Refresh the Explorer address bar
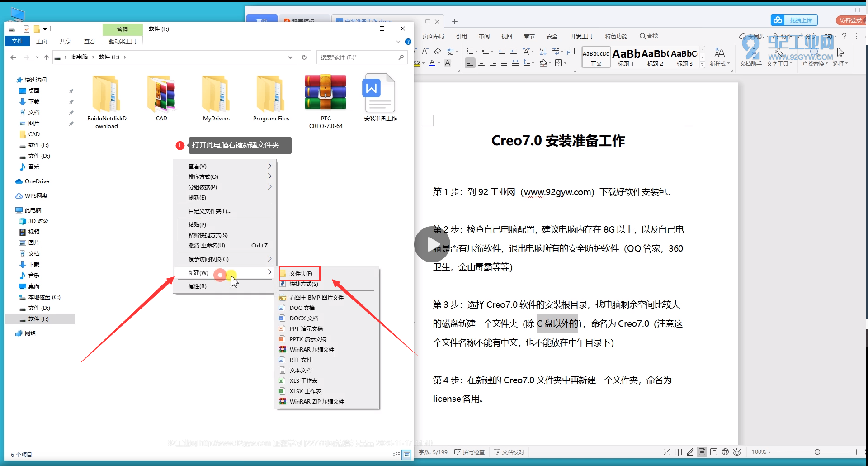Screen dimensions: 868x466 [304, 57]
